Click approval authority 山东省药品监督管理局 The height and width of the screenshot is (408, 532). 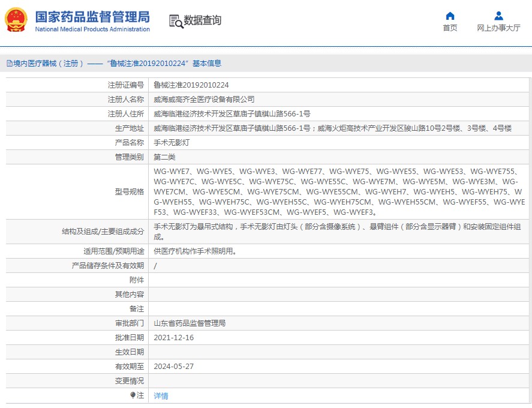click(190, 323)
